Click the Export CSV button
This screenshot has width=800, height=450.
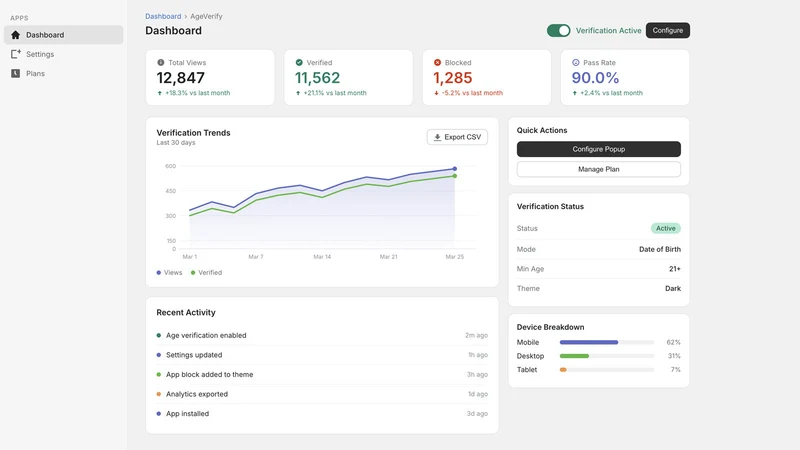coord(457,137)
